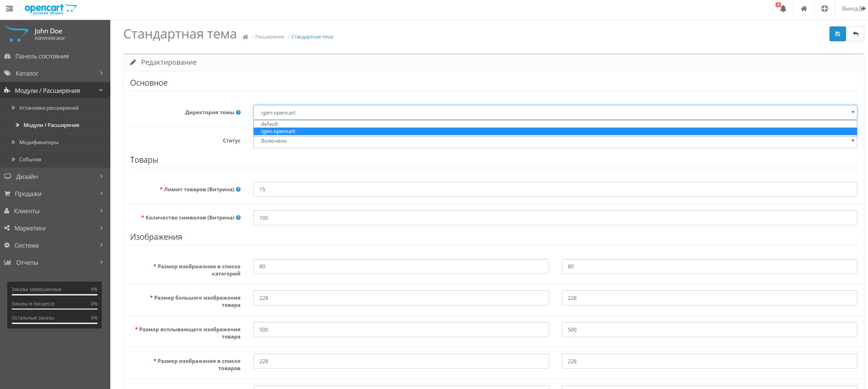Open the support lifebuoy icon
The height and width of the screenshot is (389, 868).
point(824,9)
